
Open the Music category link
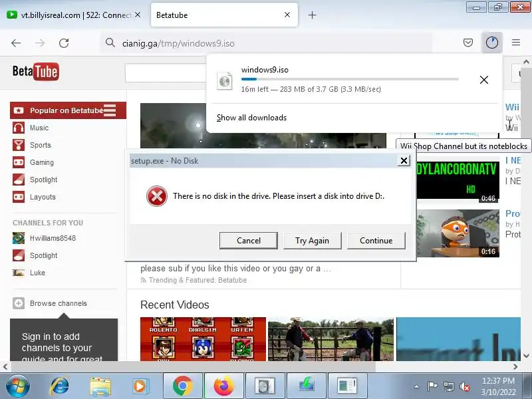(39, 128)
